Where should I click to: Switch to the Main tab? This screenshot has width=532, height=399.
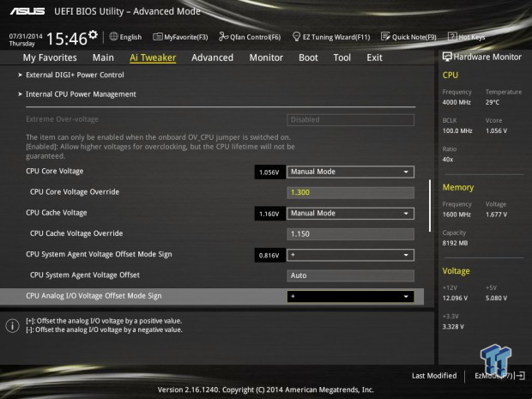pyautogui.click(x=103, y=57)
